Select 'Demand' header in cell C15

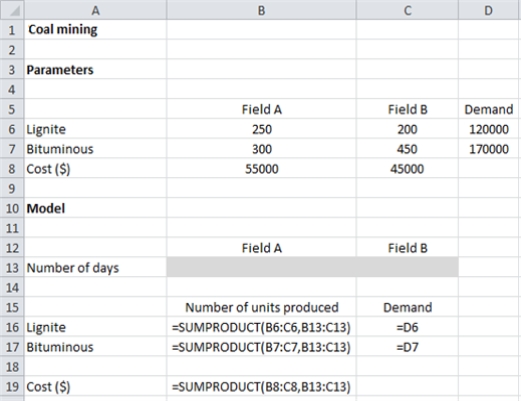point(407,307)
